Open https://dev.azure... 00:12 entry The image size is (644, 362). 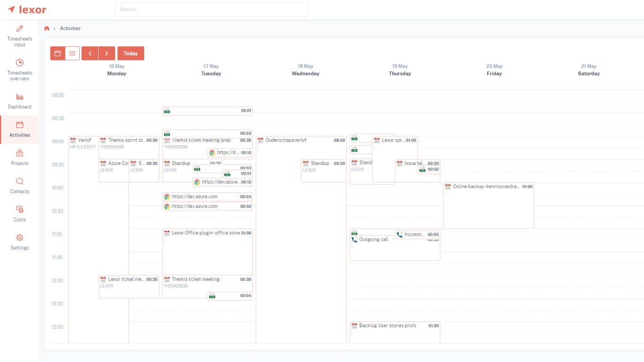(223, 182)
